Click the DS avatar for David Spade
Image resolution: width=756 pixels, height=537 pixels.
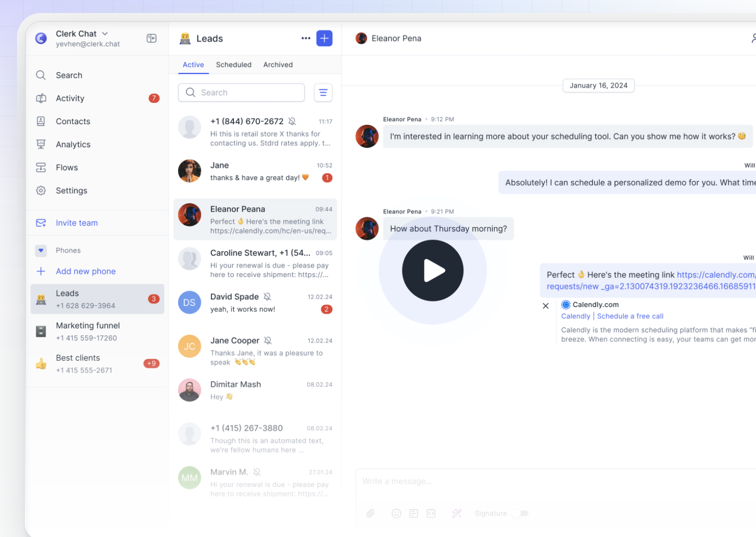tap(189, 302)
